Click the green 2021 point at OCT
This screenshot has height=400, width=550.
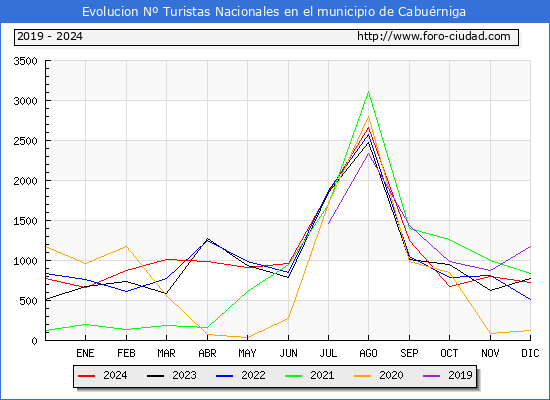(449, 240)
